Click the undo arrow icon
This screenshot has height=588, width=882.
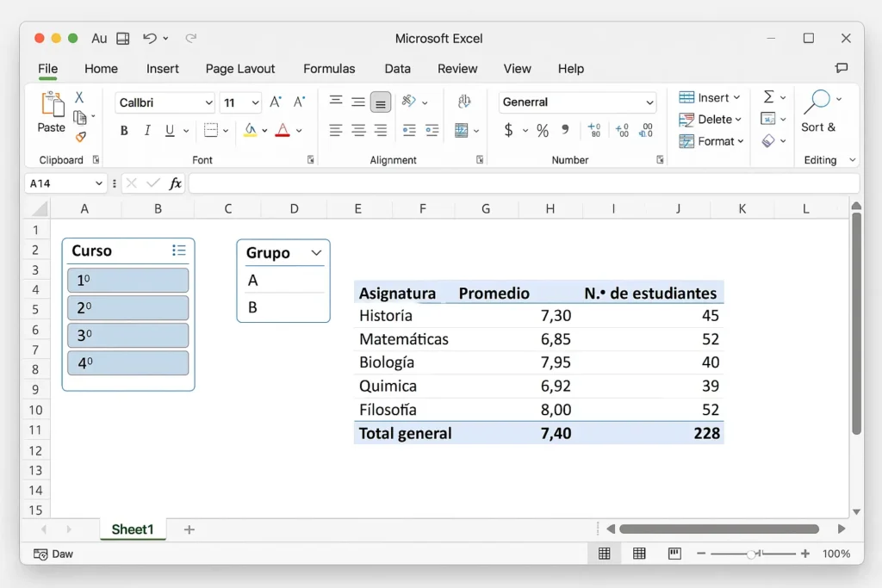150,38
